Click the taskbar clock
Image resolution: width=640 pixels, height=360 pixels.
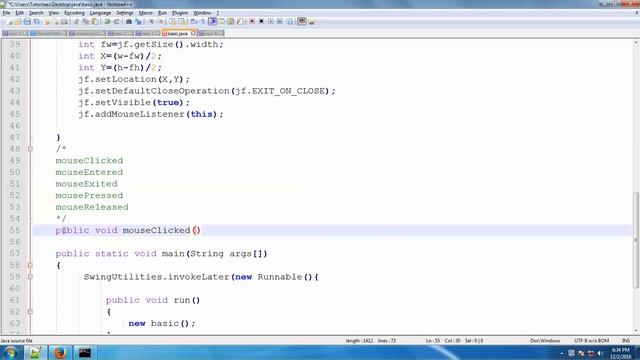[621, 353]
